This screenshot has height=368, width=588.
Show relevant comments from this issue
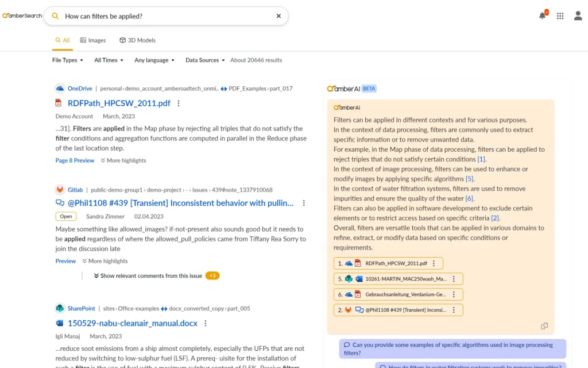[x=150, y=276]
